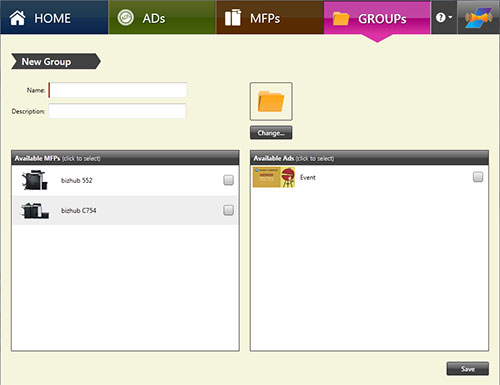This screenshot has width=500, height=385.
Task: Click the bizhub 552 printer image
Action: [x=35, y=180]
